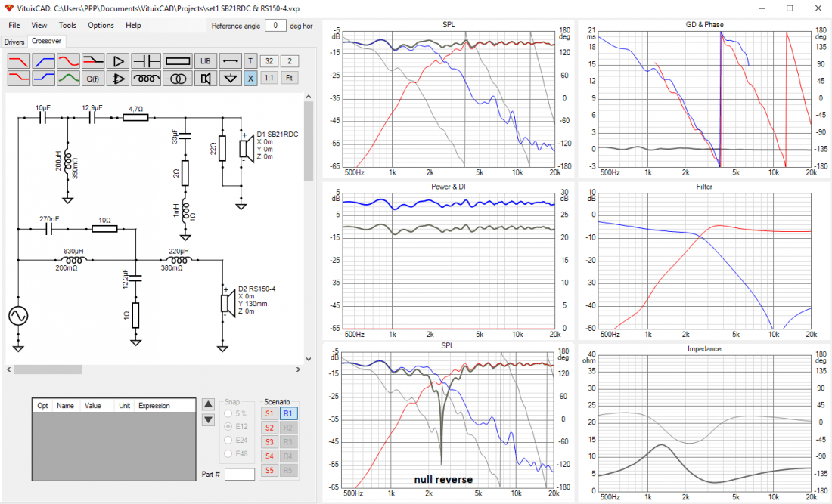Select the speaker driver placement tool

click(x=205, y=78)
